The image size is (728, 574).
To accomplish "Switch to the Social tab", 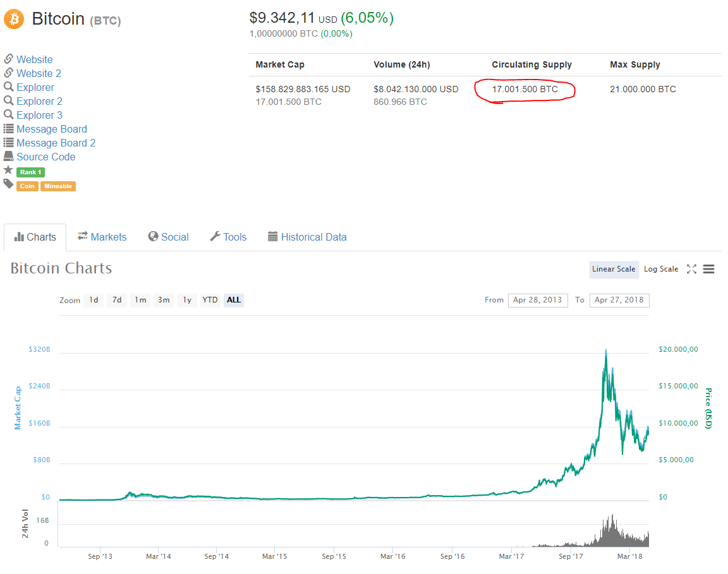I will coord(168,237).
